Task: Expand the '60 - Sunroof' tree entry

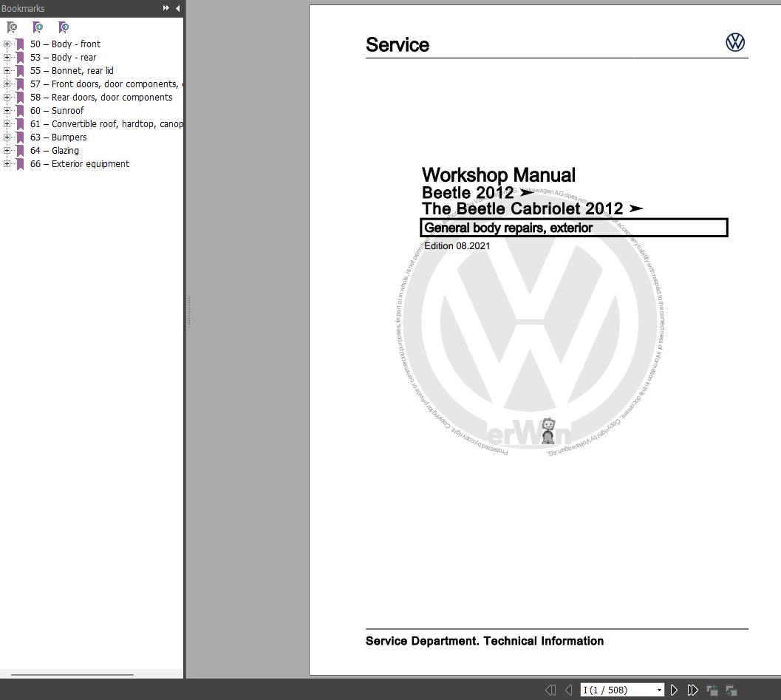Action: tap(7, 110)
